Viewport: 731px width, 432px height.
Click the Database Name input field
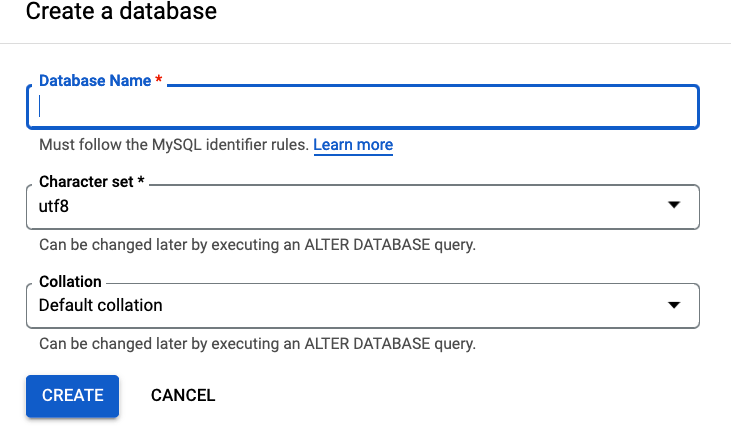[x=362, y=107]
